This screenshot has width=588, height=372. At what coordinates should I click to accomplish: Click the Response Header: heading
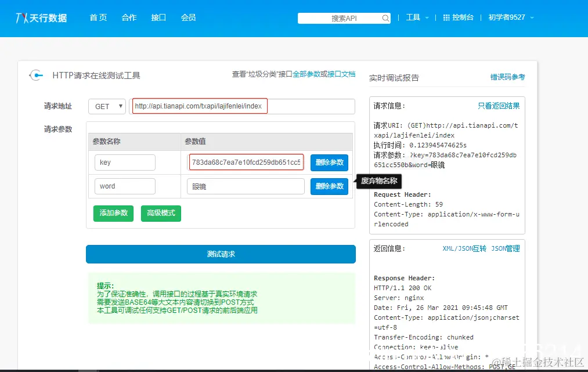click(x=404, y=278)
